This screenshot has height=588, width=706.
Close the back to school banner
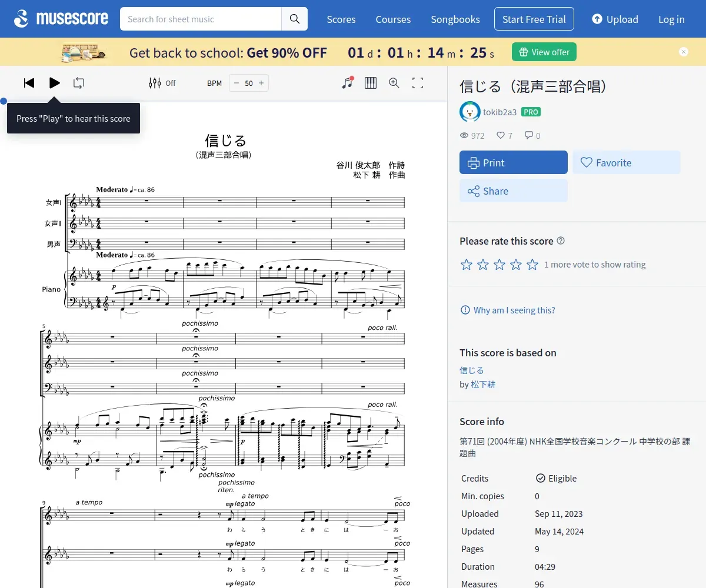point(684,52)
